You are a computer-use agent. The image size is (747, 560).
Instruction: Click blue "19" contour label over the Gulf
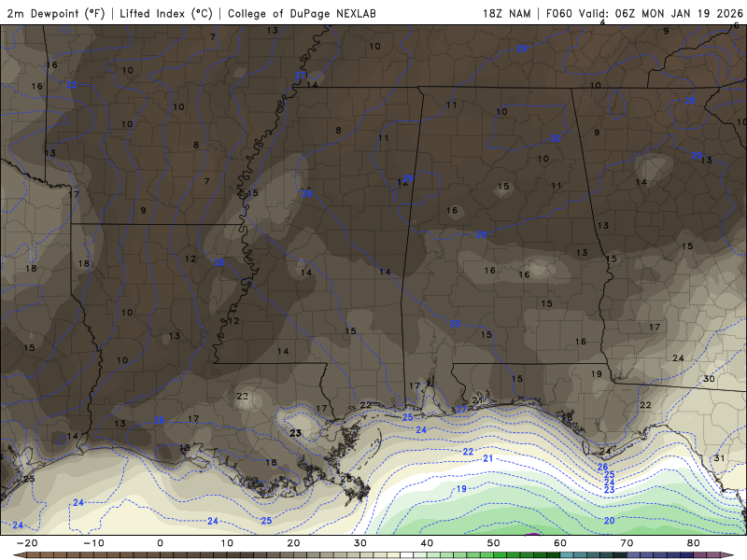pos(461,489)
